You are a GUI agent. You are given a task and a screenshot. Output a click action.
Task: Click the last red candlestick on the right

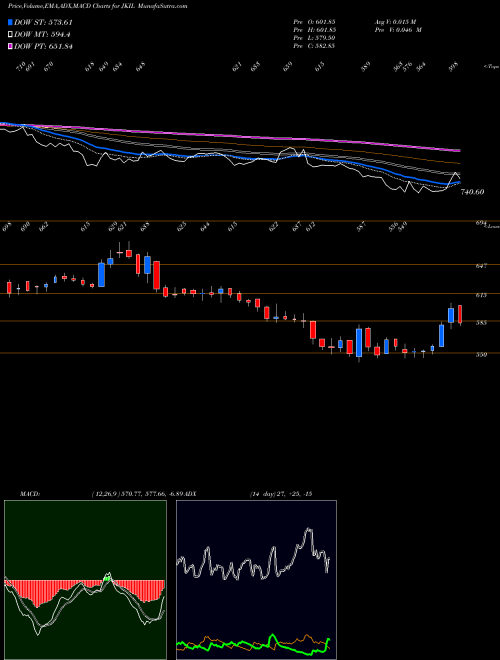point(460,315)
